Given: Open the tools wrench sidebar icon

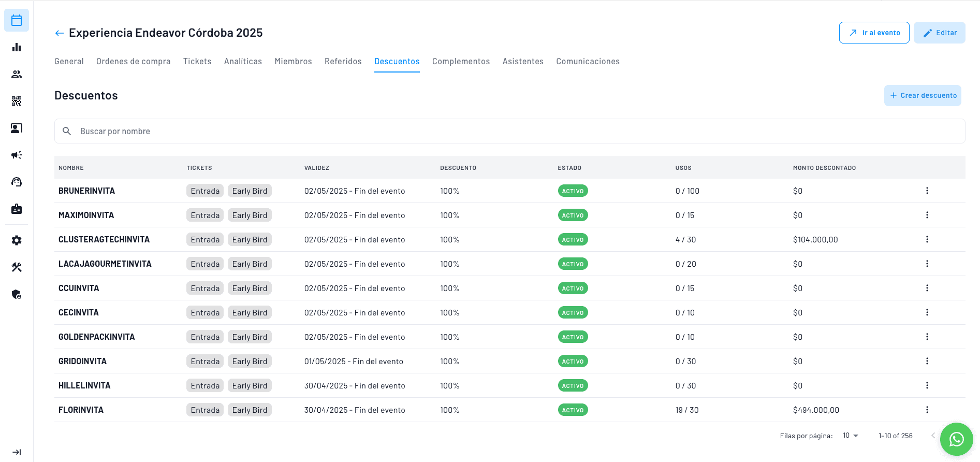Looking at the screenshot, I should (17, 267).
